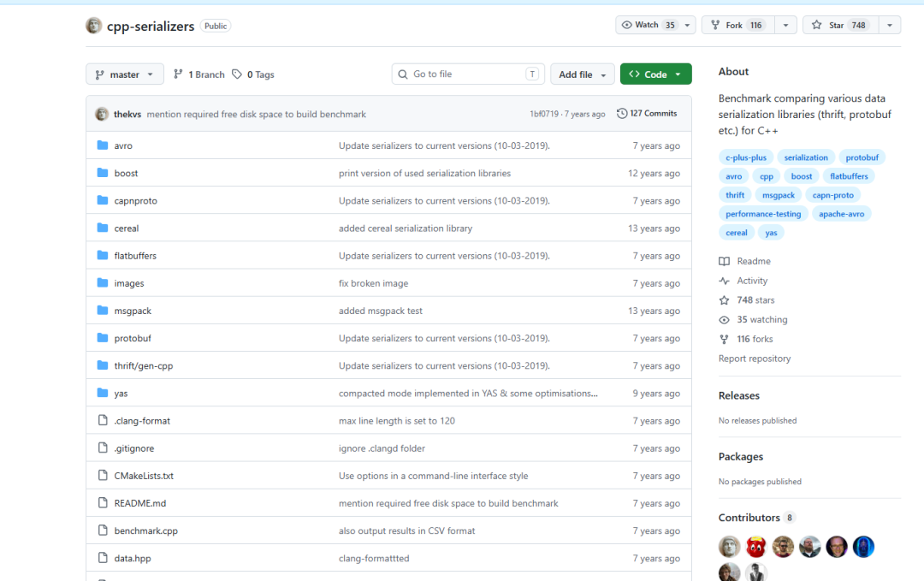Select the capn-proto topic tag
924x581 pixels.
pos(832,195)
